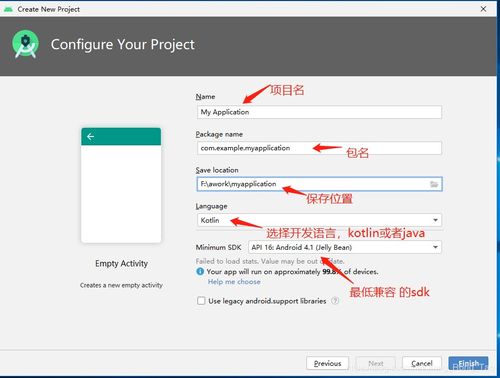Click the Android icon in the title bar
Image resolution: width=500 pixels, height=378 pixels.
8,9
